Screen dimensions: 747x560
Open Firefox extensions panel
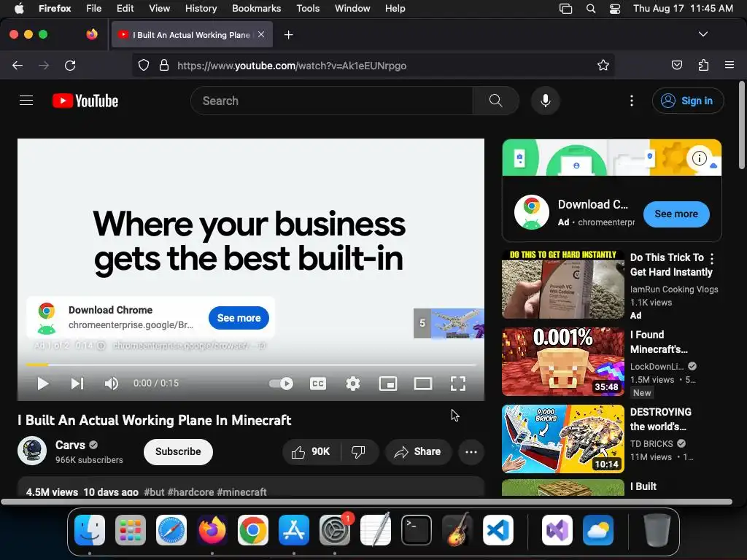click(x=703, y=65)
